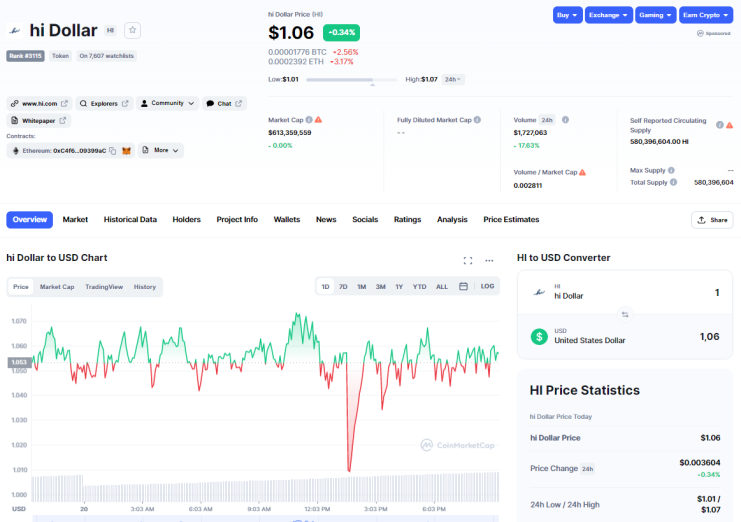Screen dimensions: 741x522
Task: Copy the Ethereum contract address
Action: pos(112,151)
